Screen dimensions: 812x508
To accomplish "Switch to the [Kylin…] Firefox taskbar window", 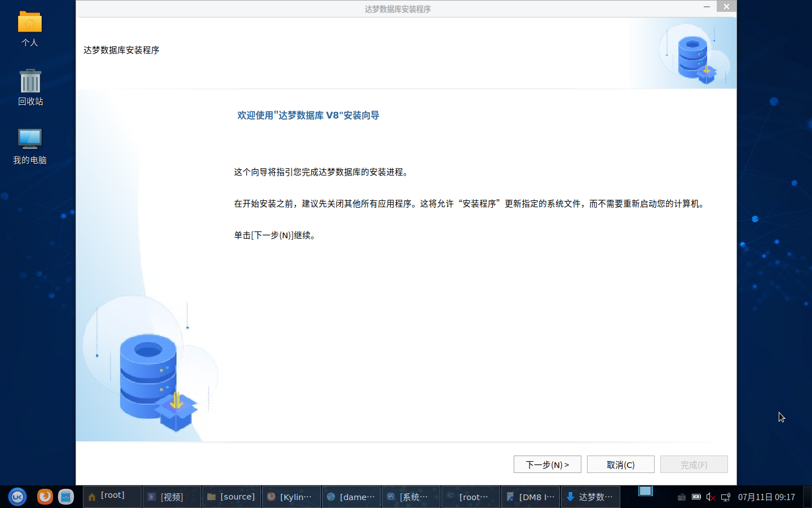I will pos(291,497).
